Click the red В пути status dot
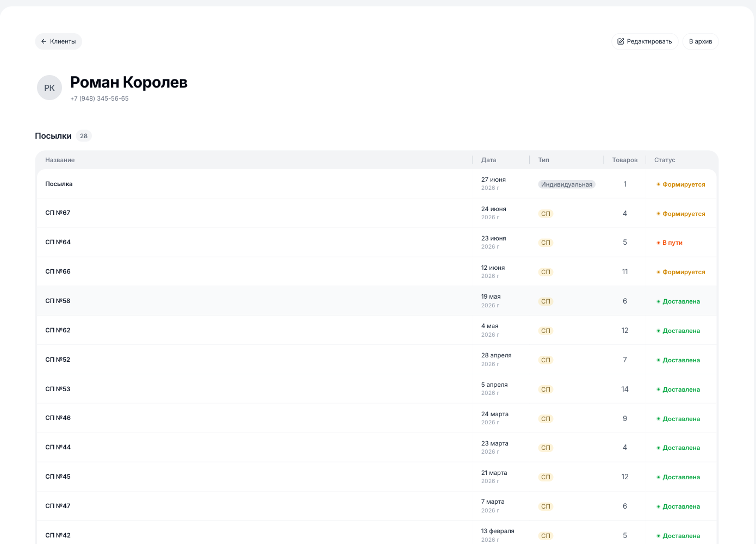 tap(658, 243)
